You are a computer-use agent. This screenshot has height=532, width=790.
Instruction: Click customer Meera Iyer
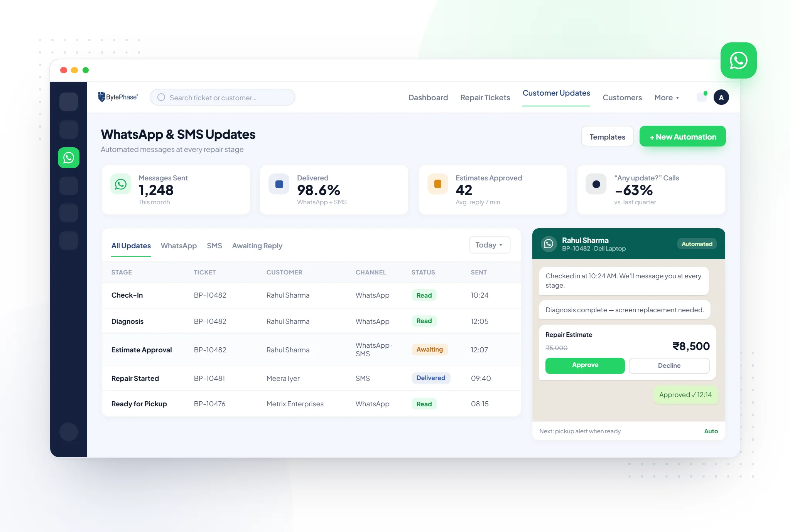283,379
